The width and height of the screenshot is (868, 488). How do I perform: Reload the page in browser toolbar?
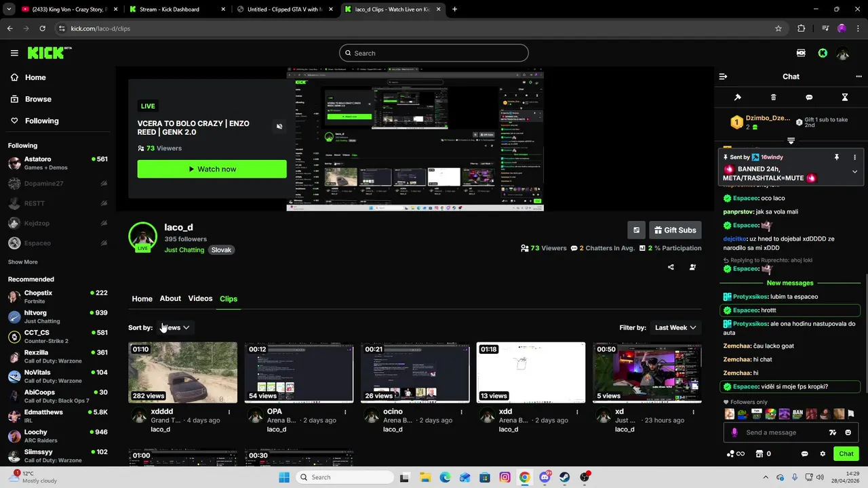(x=42, y=28)
